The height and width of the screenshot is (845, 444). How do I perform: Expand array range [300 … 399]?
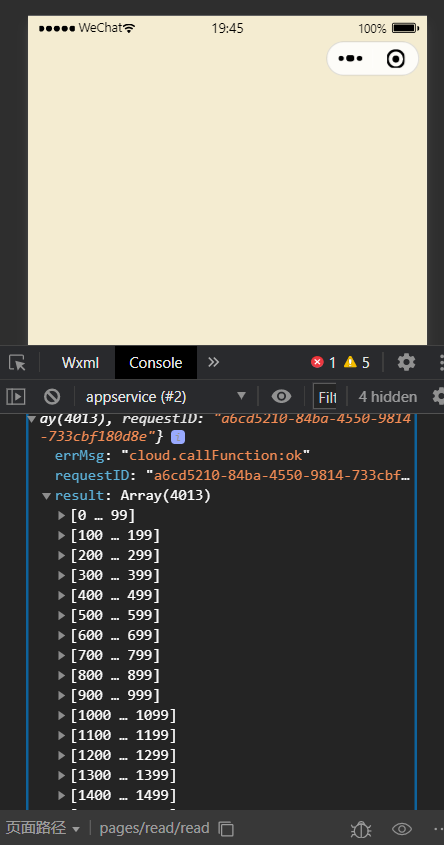click(x=61, y=576)
